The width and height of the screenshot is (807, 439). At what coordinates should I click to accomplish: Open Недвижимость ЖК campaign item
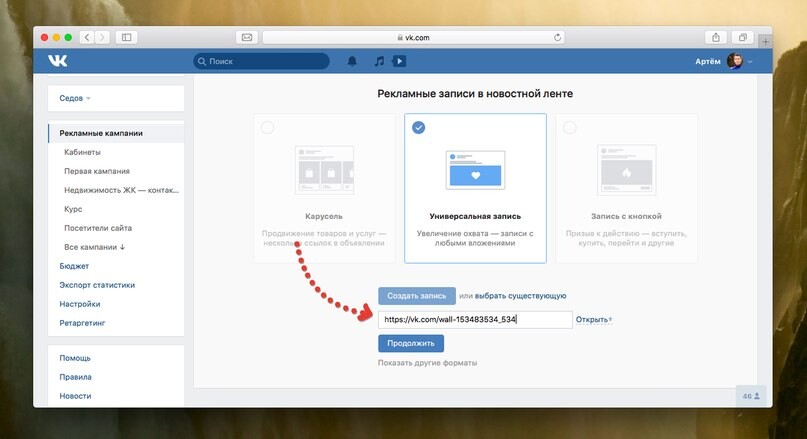coord(121,190)
